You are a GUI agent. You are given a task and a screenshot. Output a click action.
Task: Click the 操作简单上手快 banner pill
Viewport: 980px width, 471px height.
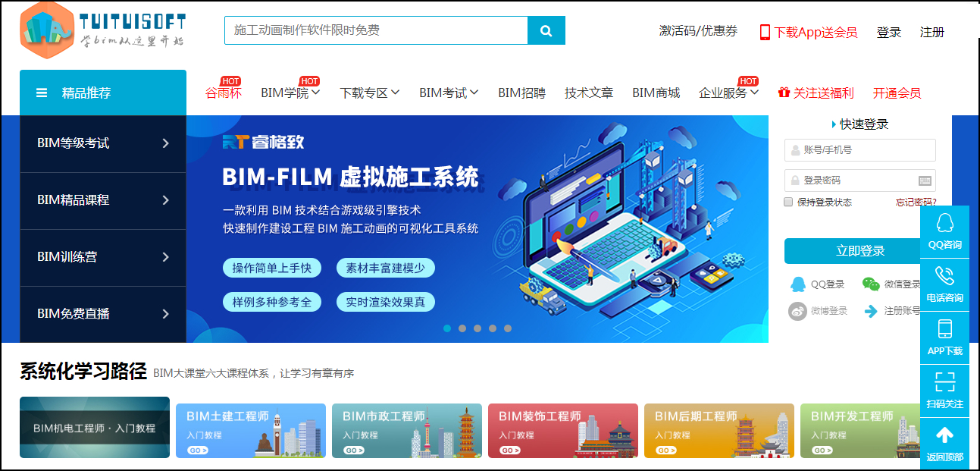pos(272,268)
